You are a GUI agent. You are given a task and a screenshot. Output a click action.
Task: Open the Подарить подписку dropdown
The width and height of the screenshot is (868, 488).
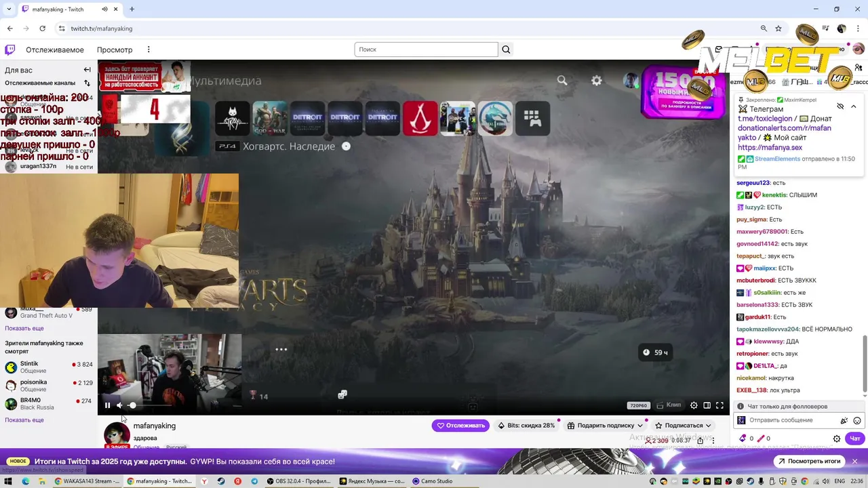pos(605,426)
